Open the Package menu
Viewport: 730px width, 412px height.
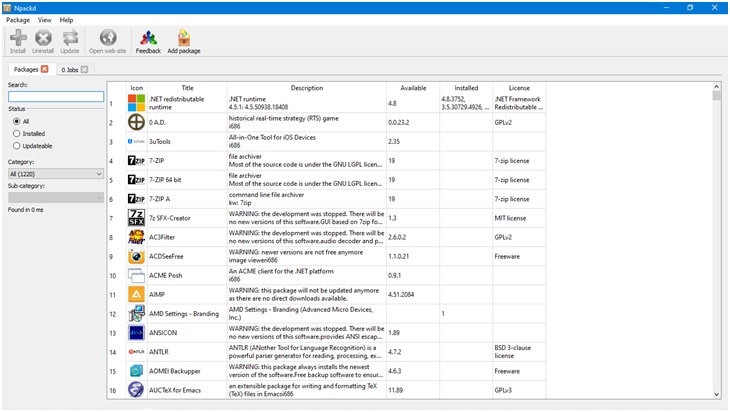coord(18,20)
